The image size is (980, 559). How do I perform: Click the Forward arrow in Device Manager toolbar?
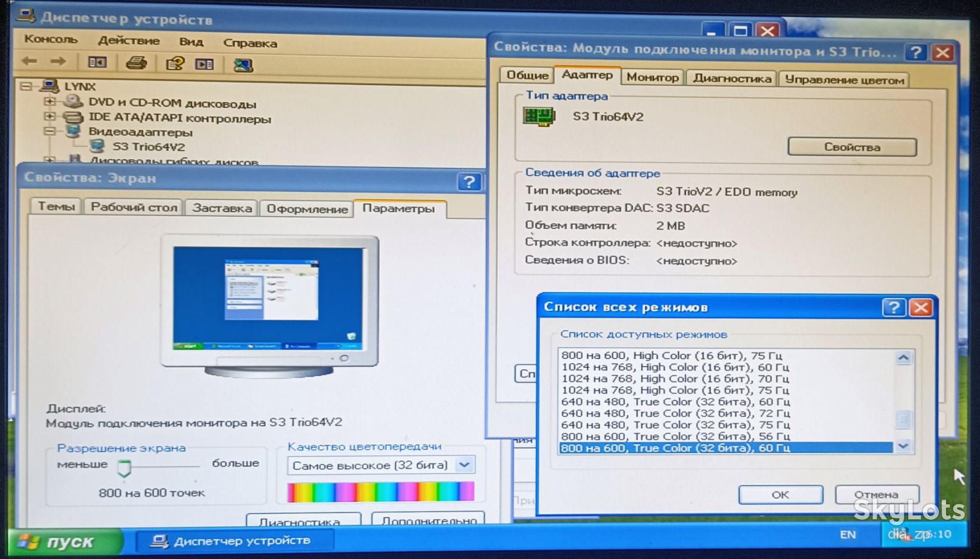(x=58, y=61)
